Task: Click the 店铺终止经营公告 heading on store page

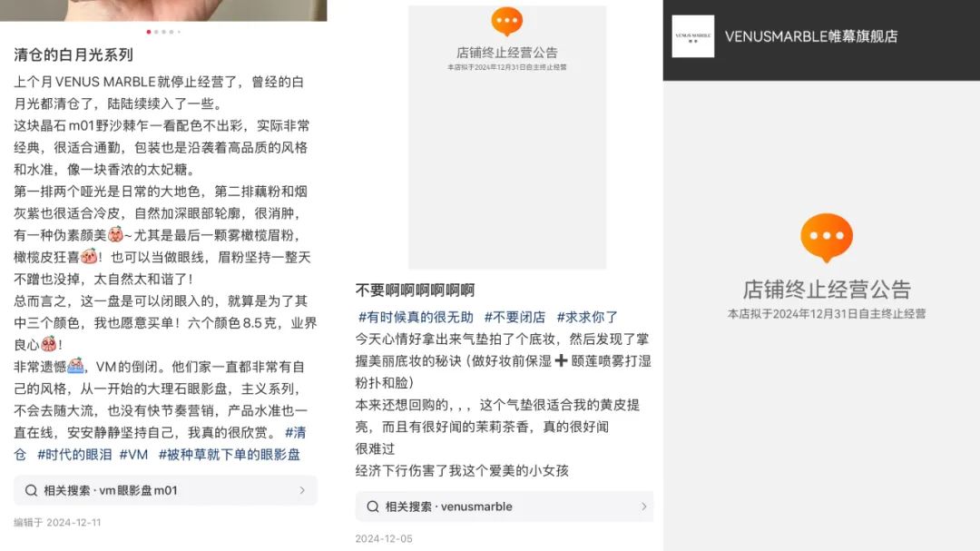Action: click(x=827, y=290)
